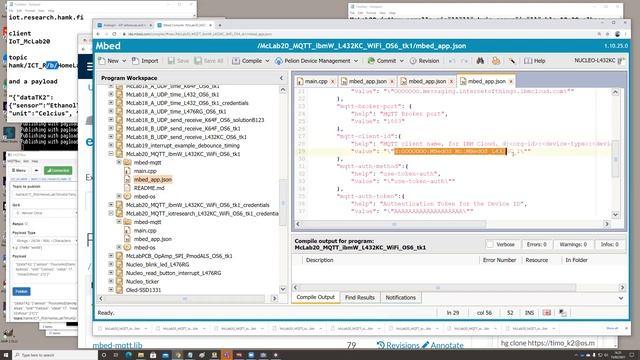Open the Compile Output tab
640x360 pixels.
point(316,297)
